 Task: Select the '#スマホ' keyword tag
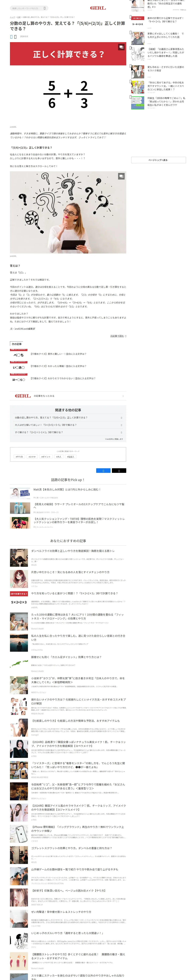(x=32, y=457)
